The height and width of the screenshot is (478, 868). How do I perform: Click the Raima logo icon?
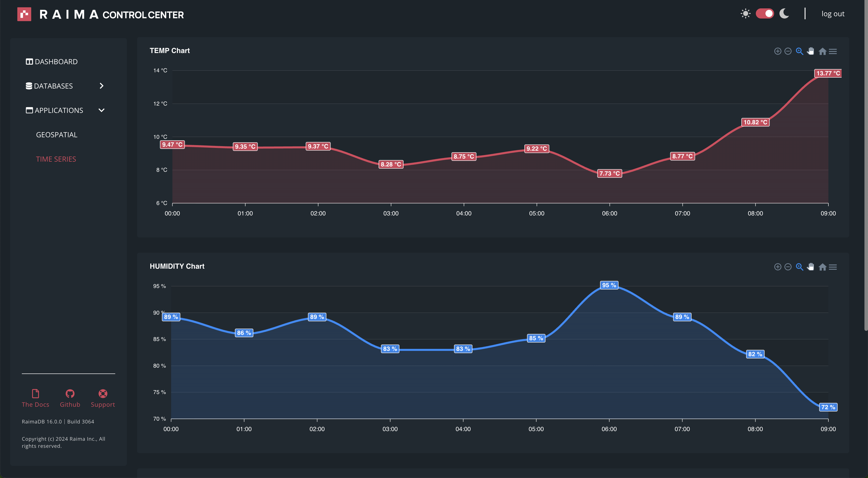24,14
